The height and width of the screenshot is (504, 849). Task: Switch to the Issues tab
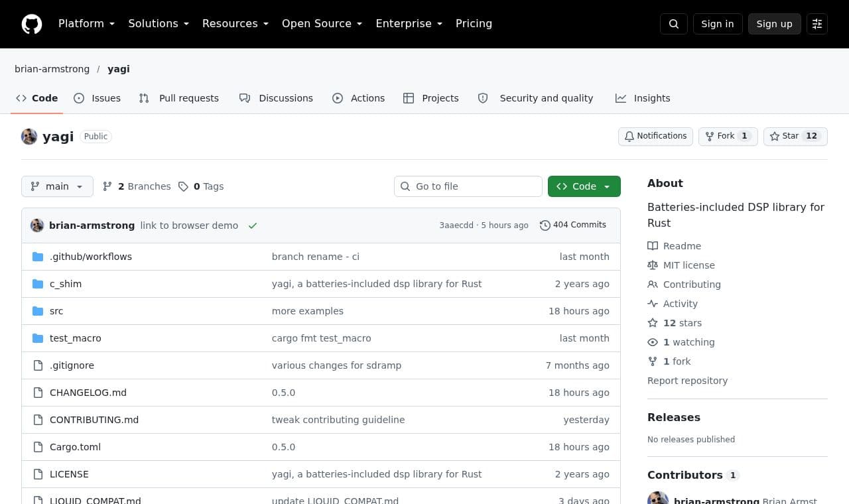pyautogui.click(x=98, y=98)
